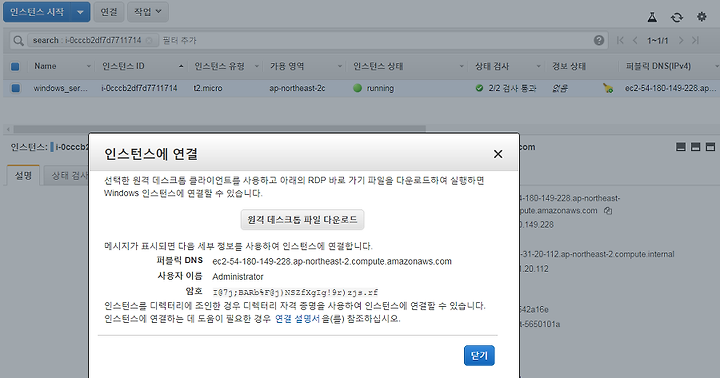Toggle checkbox for windows_ser... instance row

pos(16,88)
